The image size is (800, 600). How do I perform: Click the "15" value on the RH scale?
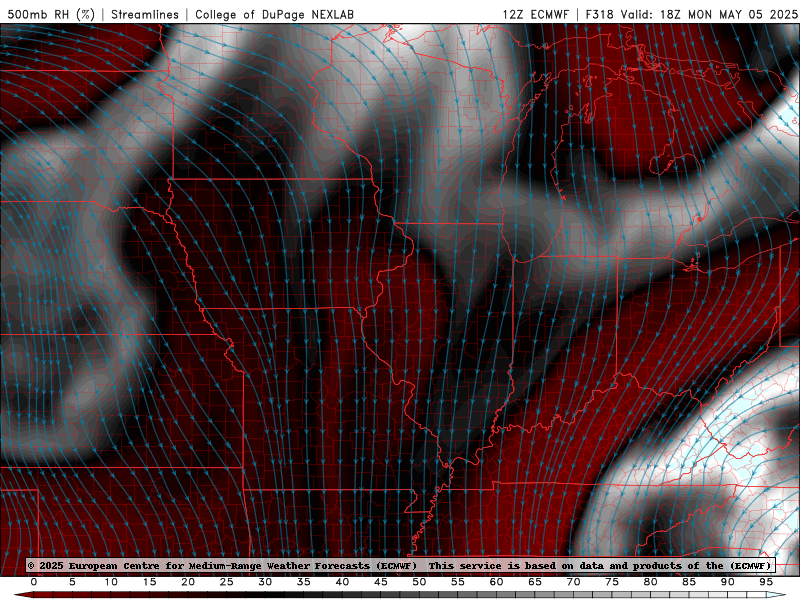click(x=149, y=582)
